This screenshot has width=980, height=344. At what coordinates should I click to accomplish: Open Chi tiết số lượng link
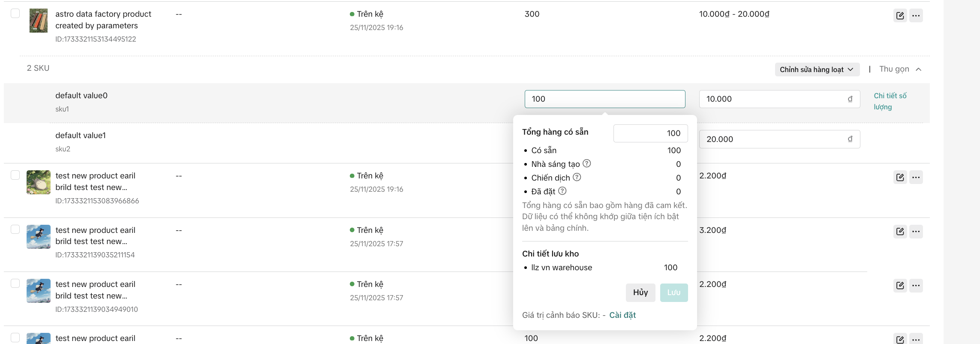point(890,101)
